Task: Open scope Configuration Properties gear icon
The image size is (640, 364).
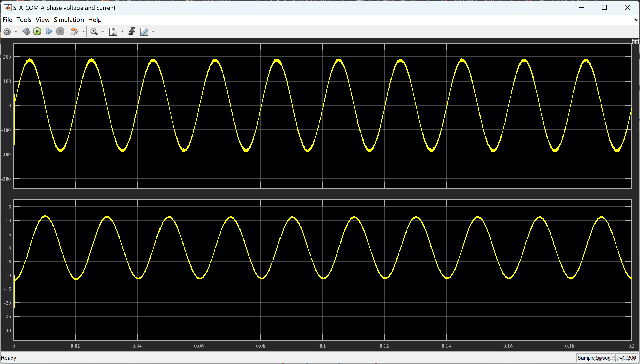Action: pos(7,32)
